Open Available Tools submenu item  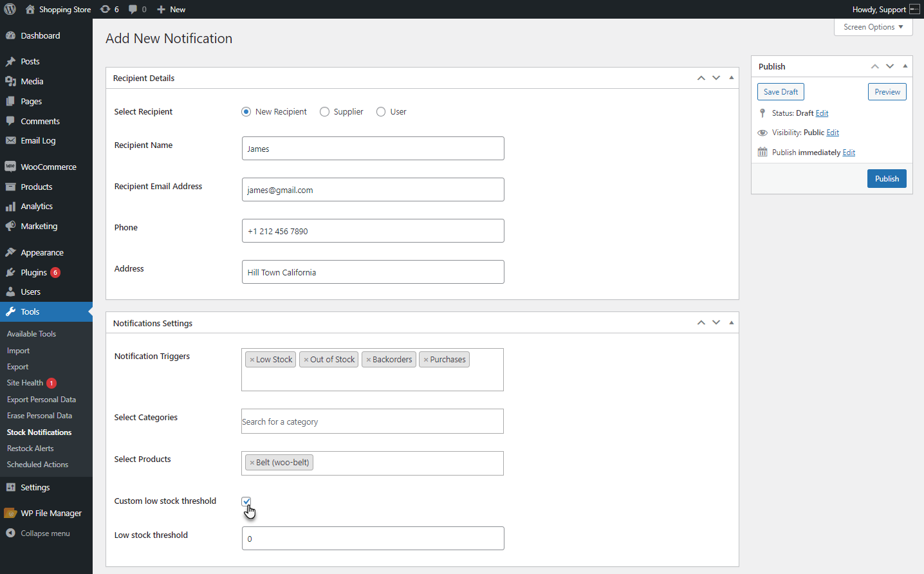pos(32,334)
